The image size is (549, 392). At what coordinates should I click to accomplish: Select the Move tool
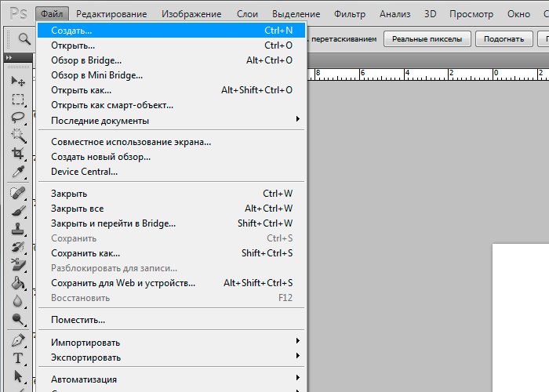pos(17,82)
